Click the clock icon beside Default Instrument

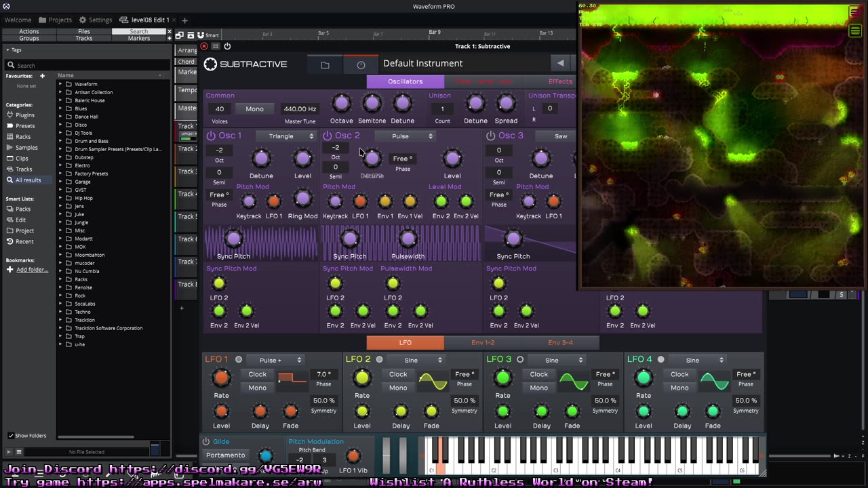361,65
